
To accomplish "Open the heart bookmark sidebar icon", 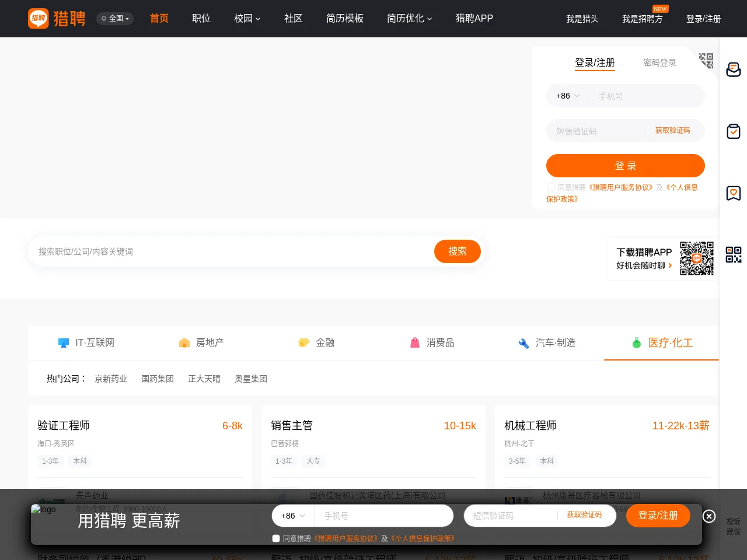I will coord(734,193).
